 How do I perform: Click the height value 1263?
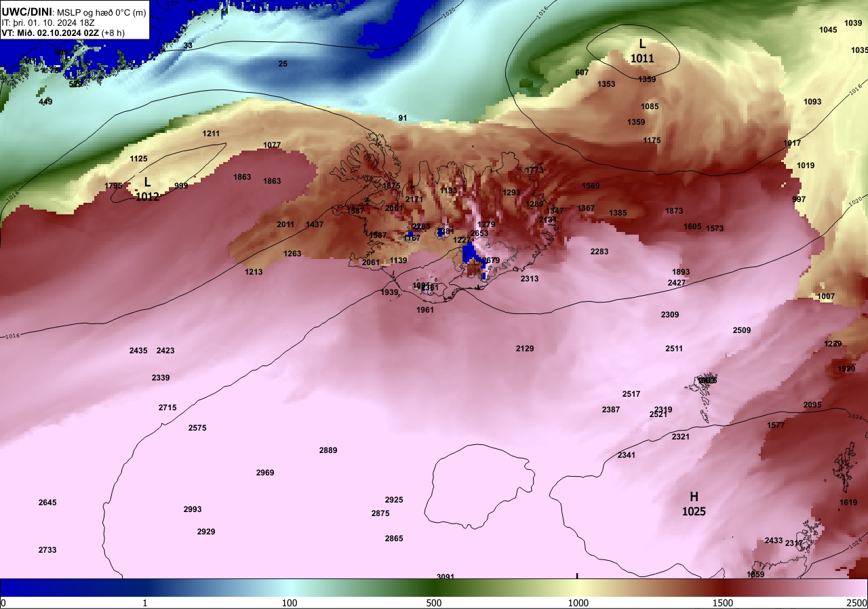tap(292, 254)
